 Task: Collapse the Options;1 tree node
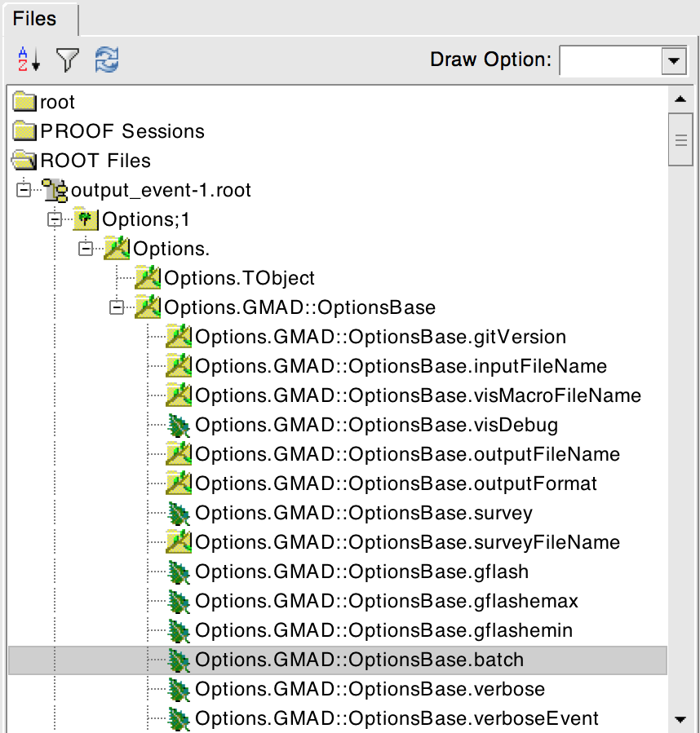pos(55,219)
